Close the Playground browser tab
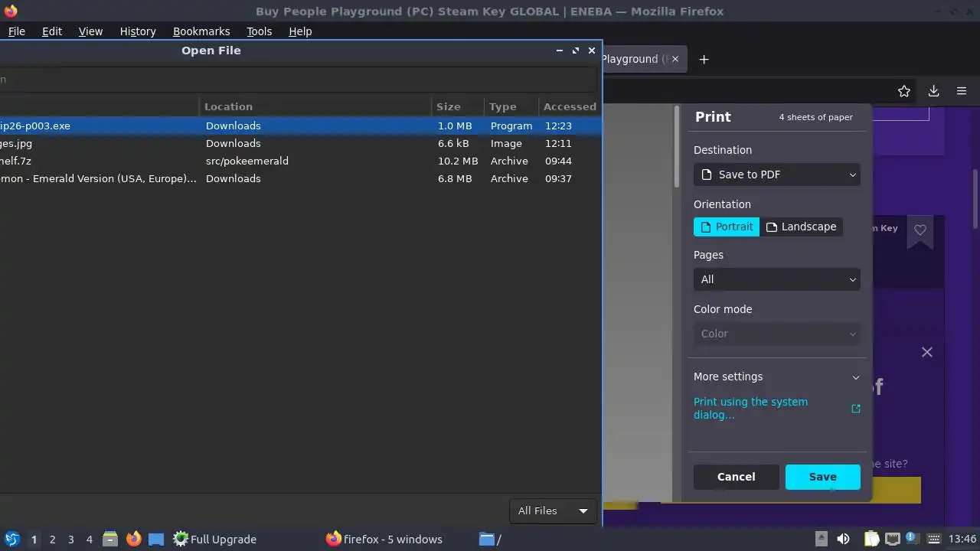 675,59
